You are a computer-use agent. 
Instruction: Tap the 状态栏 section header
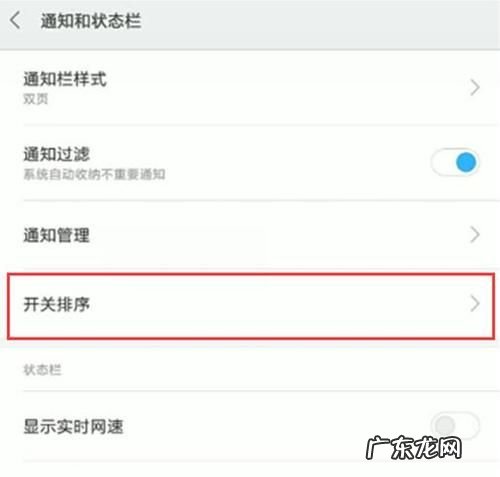(x=42, y=370)
